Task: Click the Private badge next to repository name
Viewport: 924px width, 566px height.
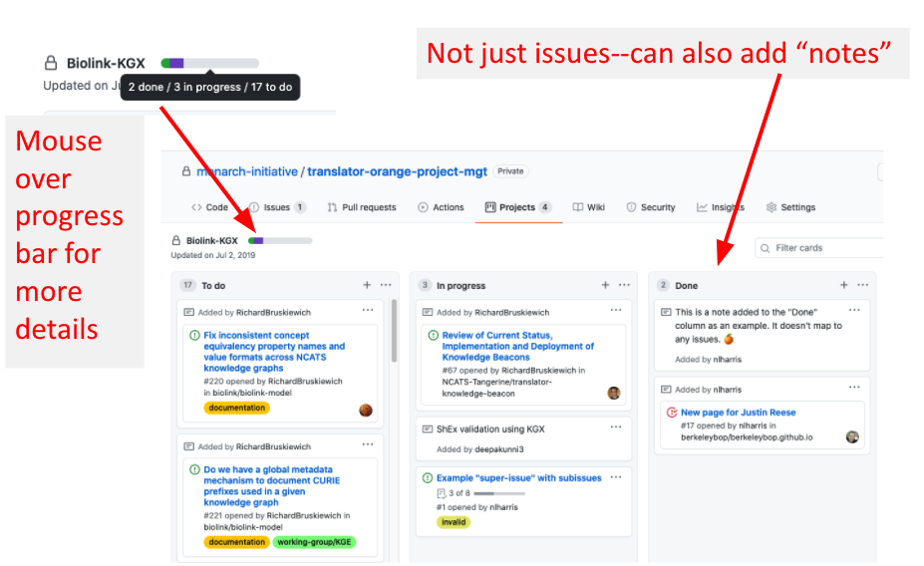Action: 510,171
